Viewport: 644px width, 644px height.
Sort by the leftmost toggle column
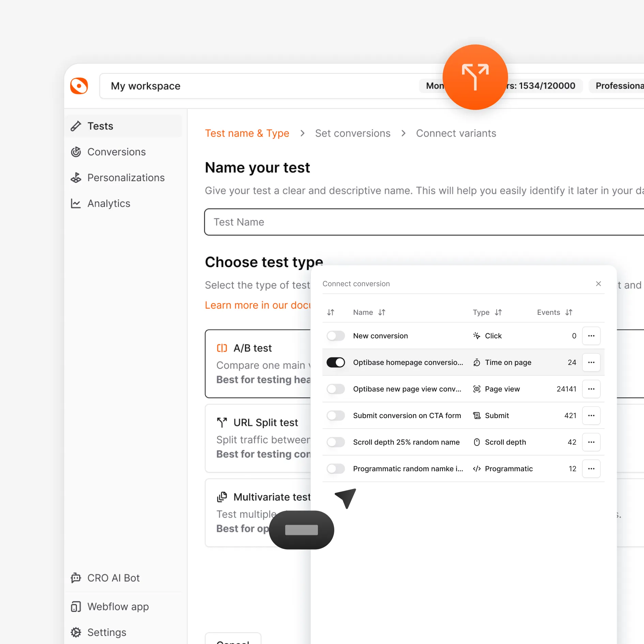click(331, 312)
